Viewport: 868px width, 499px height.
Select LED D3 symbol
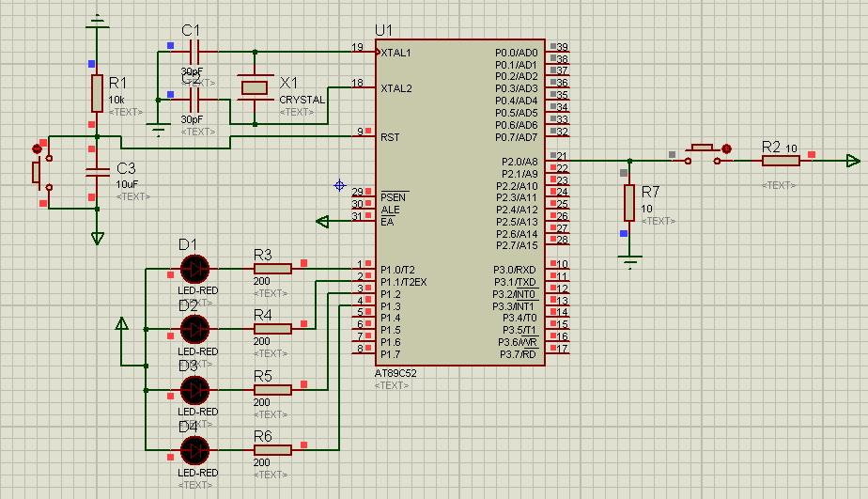point(194,390)
